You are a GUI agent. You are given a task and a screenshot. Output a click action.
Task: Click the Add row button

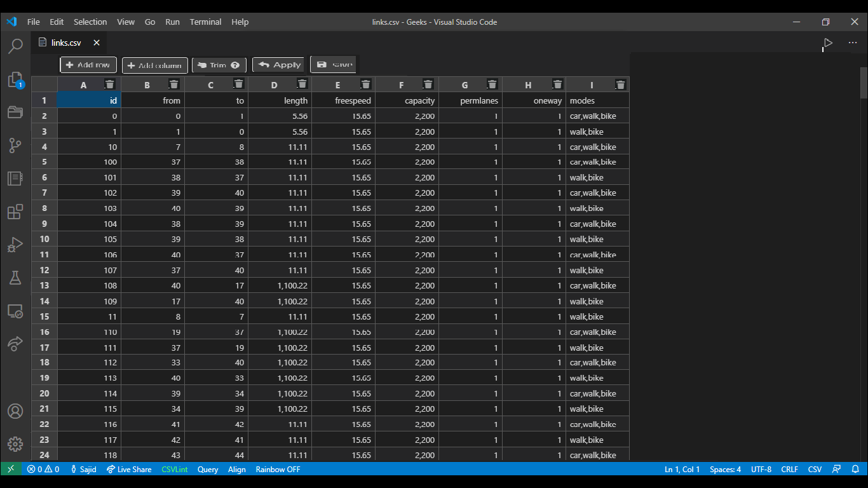[88, 64]
